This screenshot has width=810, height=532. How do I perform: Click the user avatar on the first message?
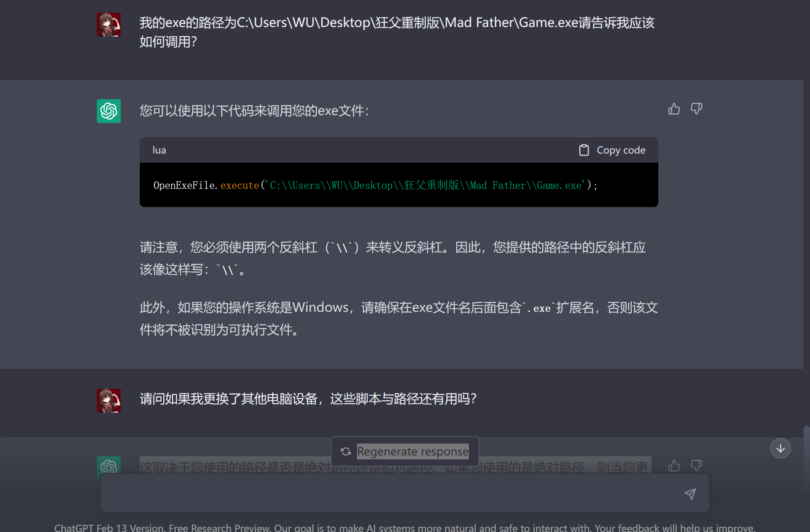[x=109, y=25]
